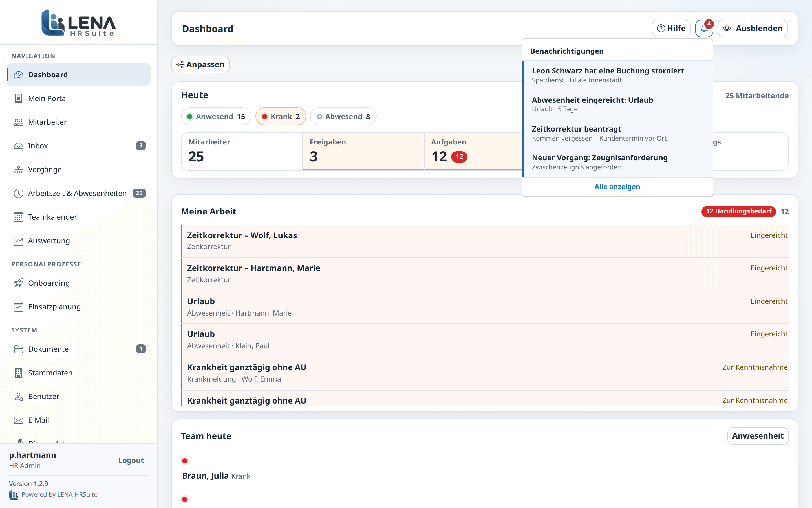This screenshot has width=812, height=508.
Task: Click the Mein Portal badge icon
Action: pyautogui.click(x=18, y=98)
